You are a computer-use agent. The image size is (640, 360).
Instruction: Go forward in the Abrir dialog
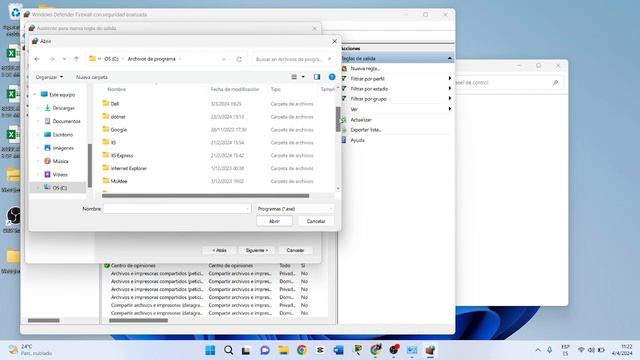pyautogui.click(x=52, y=59)
